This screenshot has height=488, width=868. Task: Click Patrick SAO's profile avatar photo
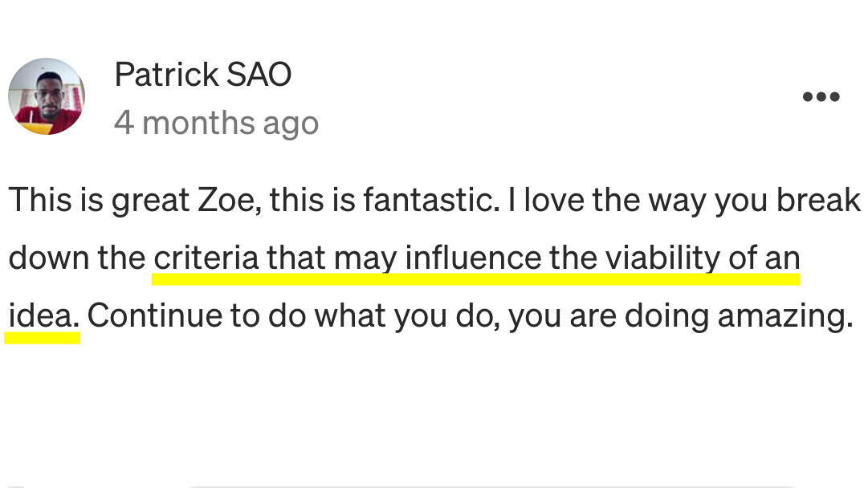46,96
